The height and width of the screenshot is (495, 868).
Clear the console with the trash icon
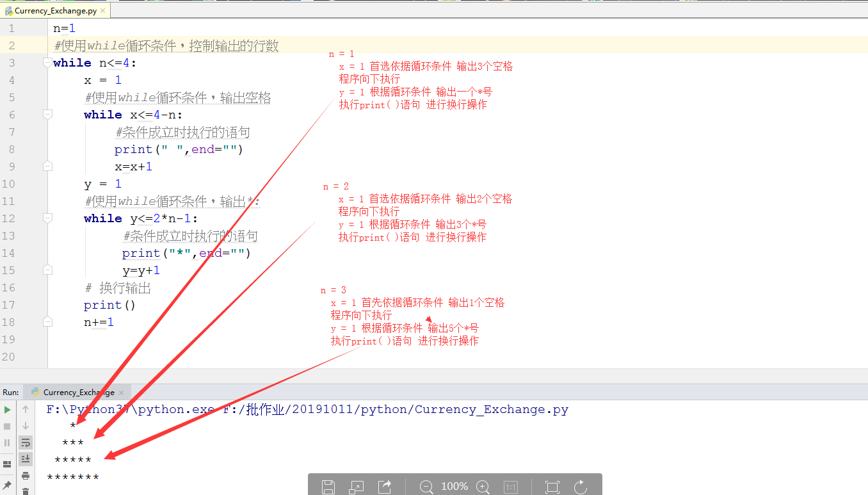click(26, 491)
